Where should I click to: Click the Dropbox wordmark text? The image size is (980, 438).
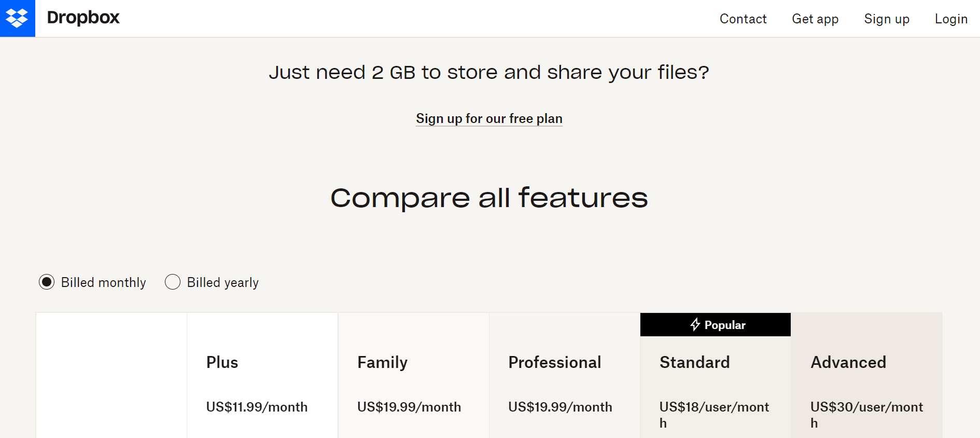click(x=83, y=18)
